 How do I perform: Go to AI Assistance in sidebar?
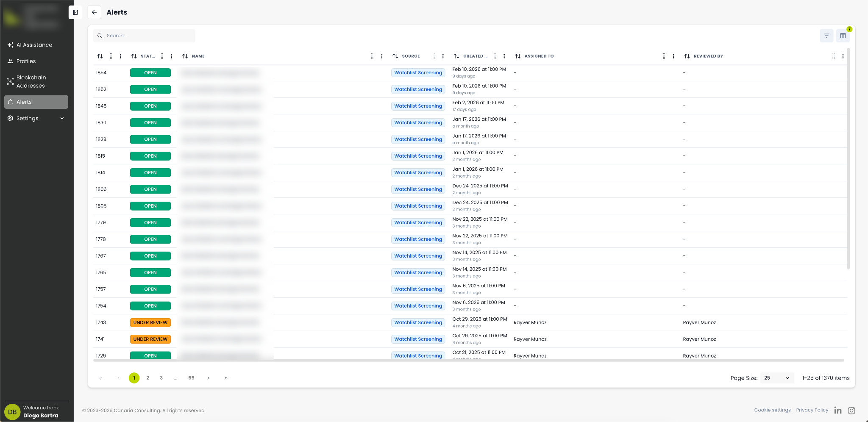(x=34, y=45)
